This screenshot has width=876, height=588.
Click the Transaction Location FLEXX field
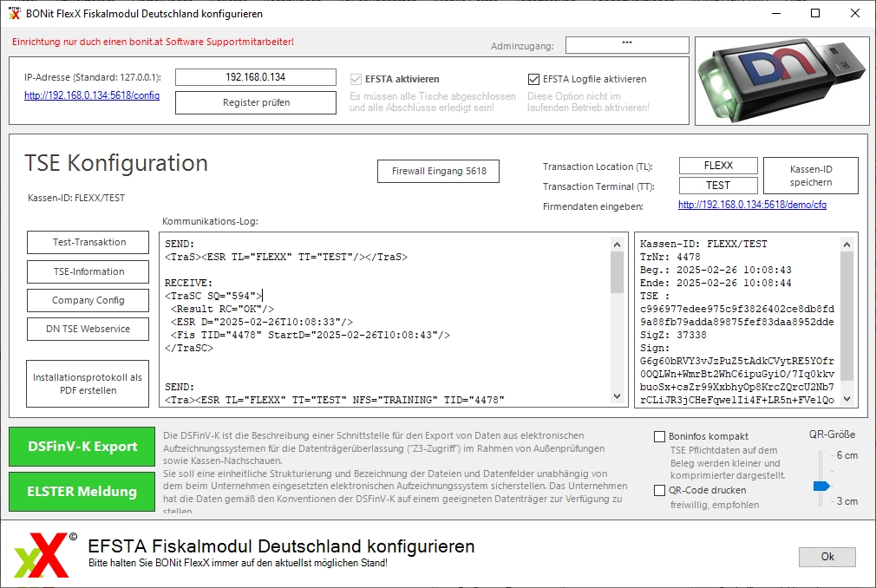coord(718,166)
